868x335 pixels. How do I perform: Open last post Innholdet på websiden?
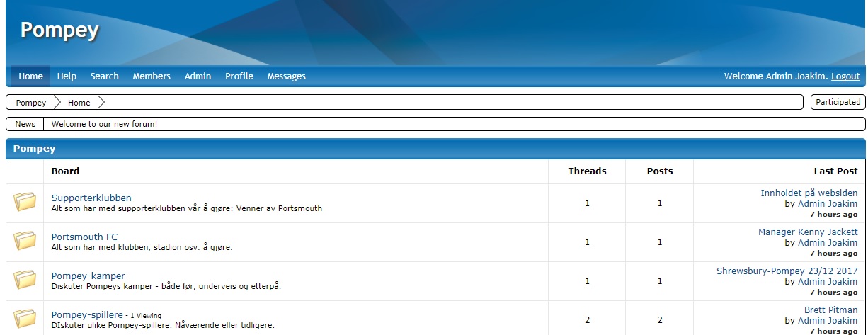[x=809, y=193]
